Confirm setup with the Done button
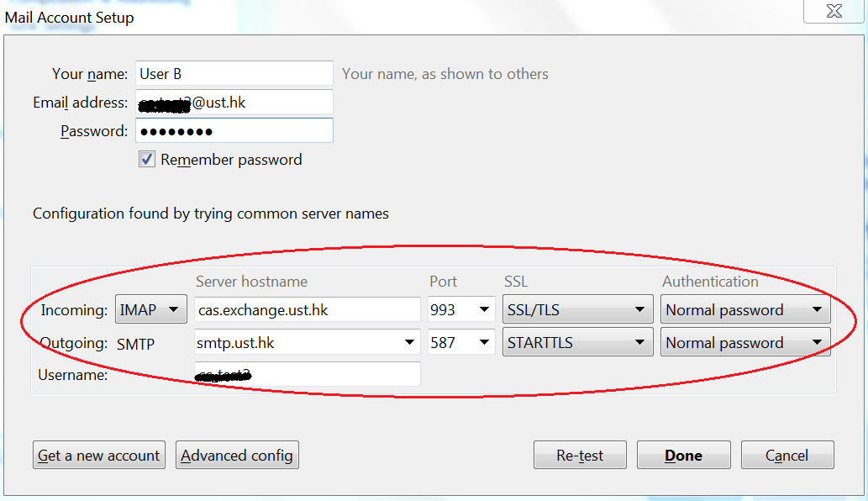868x501 pixels. (683, 456)
